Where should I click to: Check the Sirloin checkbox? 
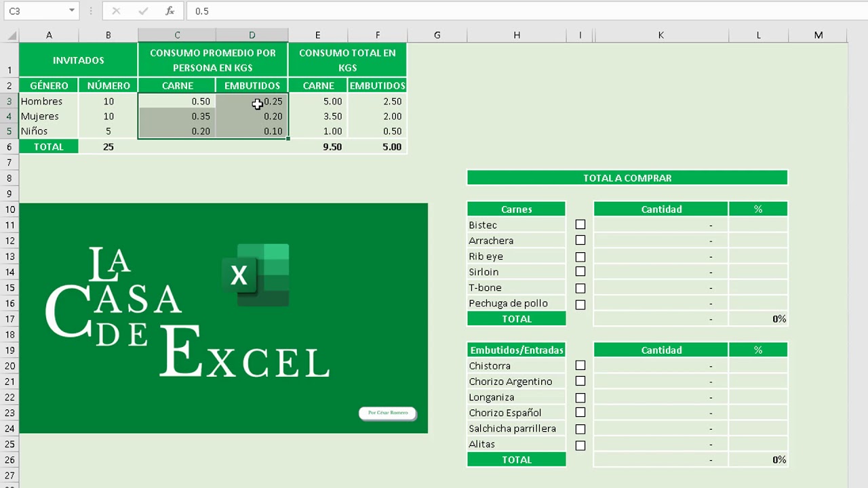point(580,271)
